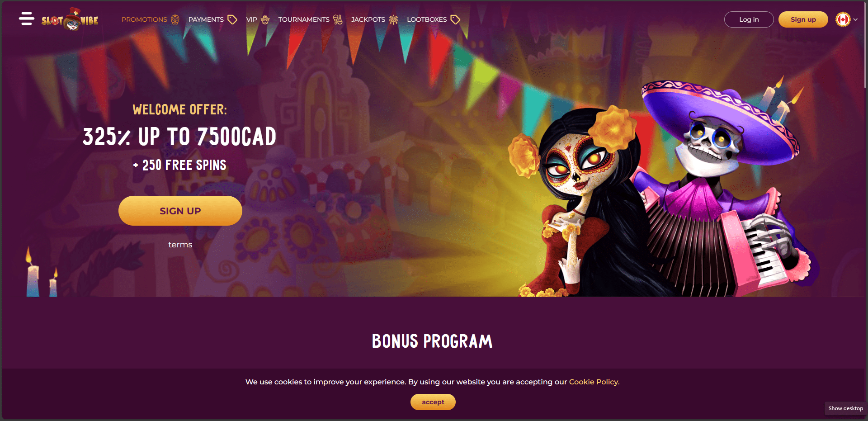Expand the country selector chevron

855,19
